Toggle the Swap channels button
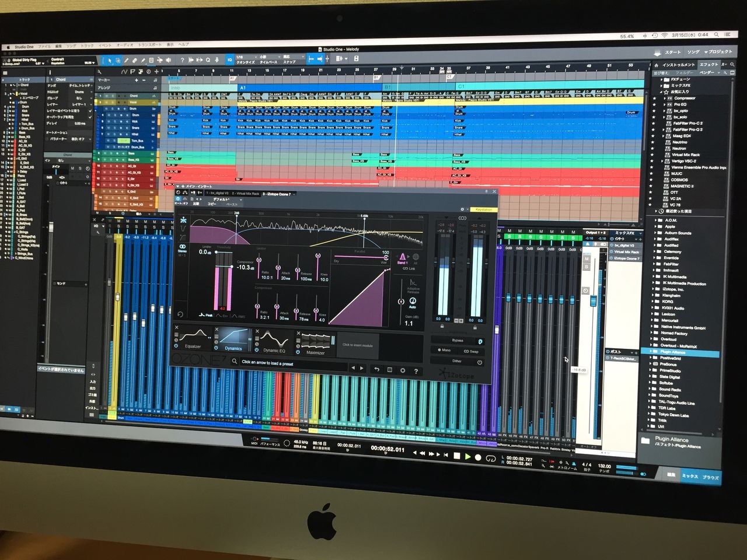The image size is (747, 560). point(472,351)
